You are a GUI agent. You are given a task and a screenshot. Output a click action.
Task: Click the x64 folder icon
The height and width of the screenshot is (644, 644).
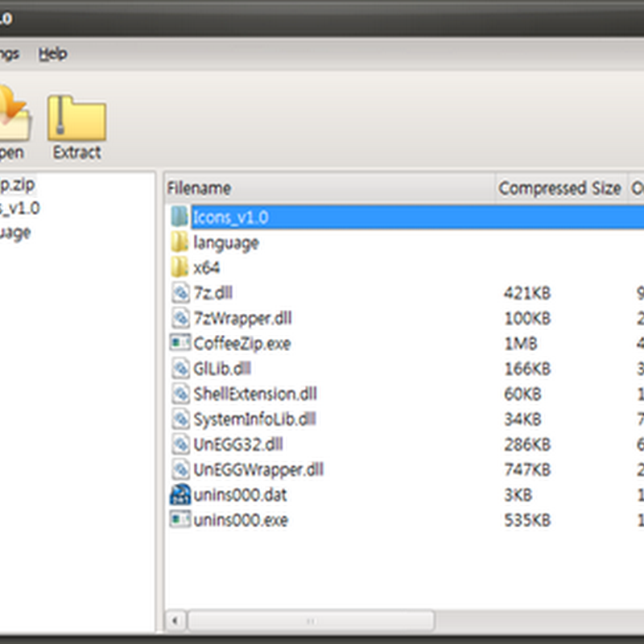coord(180,267)
